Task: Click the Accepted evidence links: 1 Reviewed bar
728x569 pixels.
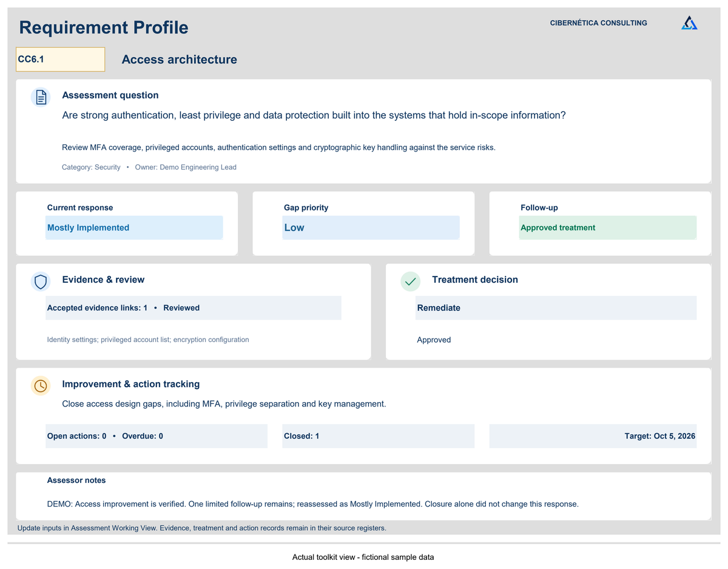Action: tap(194, 308)
